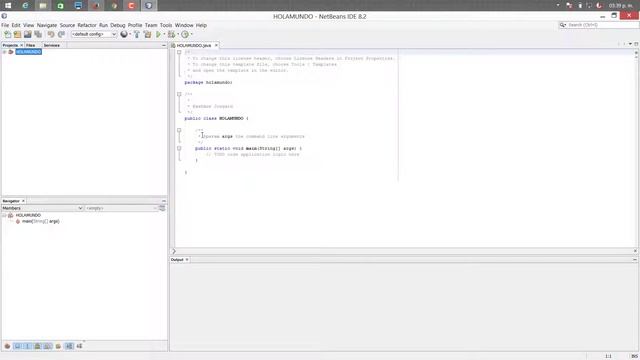Viewport: 640px width, 360px height.
Task: Open File Explorer from the taskbar
Action: click(x=43, y=5)
